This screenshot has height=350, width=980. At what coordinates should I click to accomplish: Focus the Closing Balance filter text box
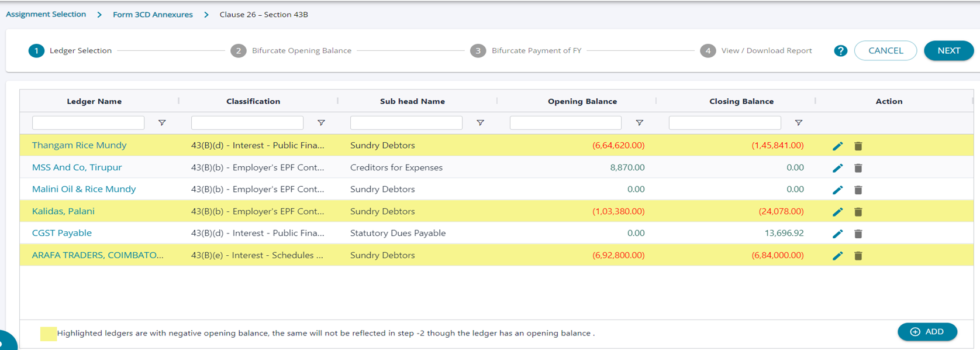(x=724, y=123)
